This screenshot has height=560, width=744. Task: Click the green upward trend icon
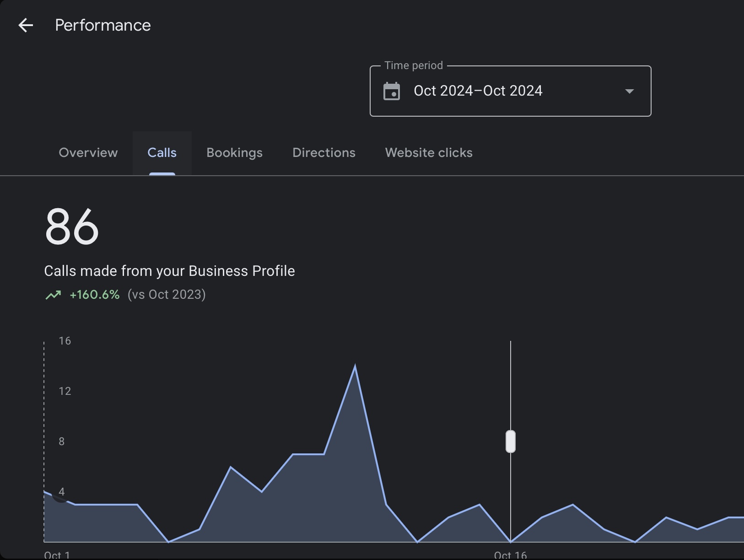53,295
